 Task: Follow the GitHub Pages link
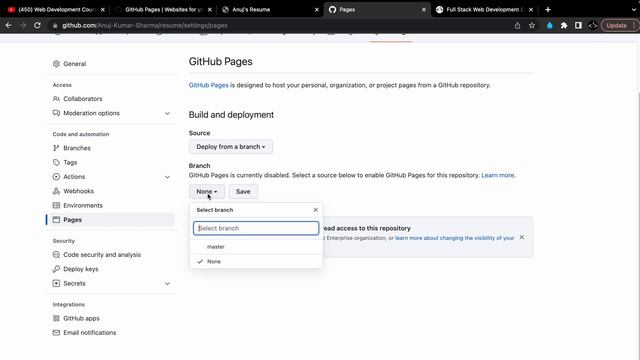209,85
